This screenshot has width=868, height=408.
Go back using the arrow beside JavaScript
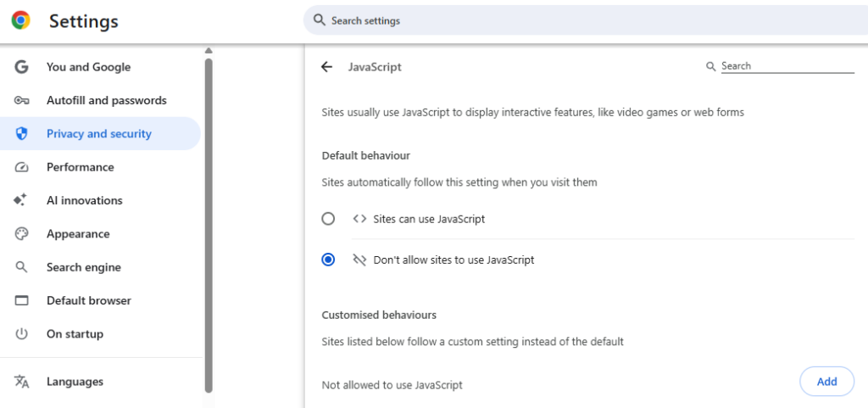point(327,67)
